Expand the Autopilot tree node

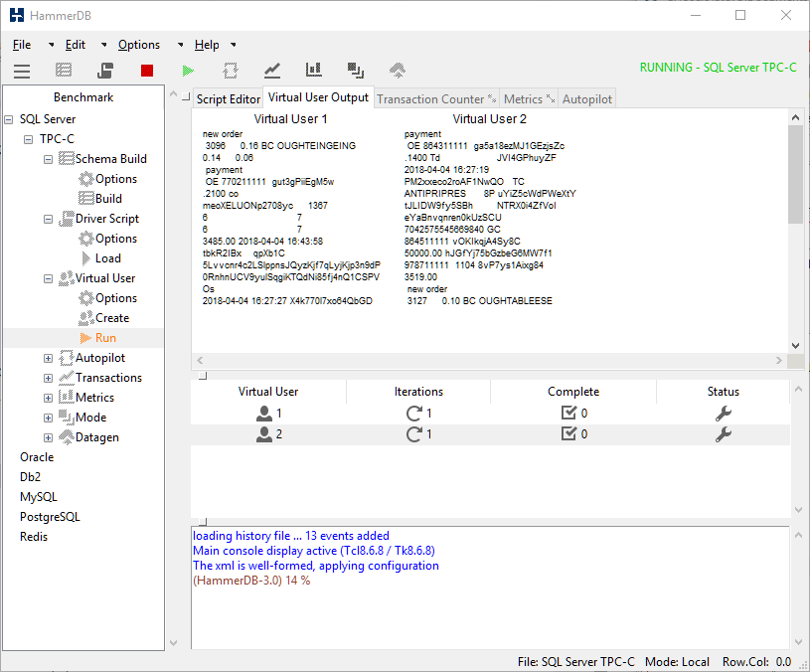(48, 358)
